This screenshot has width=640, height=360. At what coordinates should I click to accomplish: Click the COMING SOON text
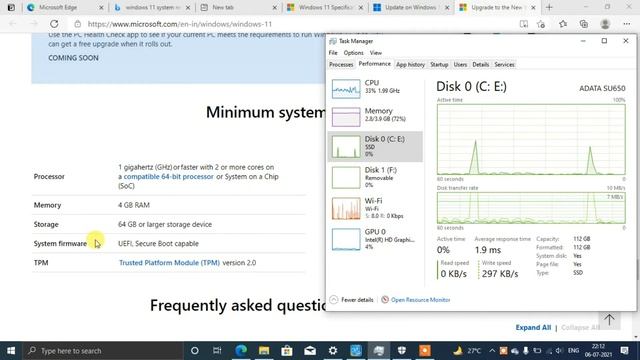73,58
